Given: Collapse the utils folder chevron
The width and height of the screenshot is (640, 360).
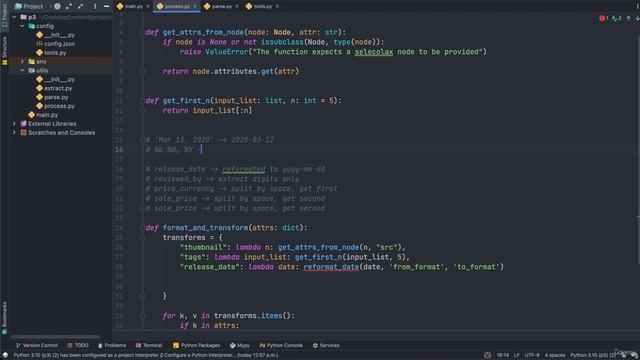Looking at the screenshot, I should [x=22, y=70].
